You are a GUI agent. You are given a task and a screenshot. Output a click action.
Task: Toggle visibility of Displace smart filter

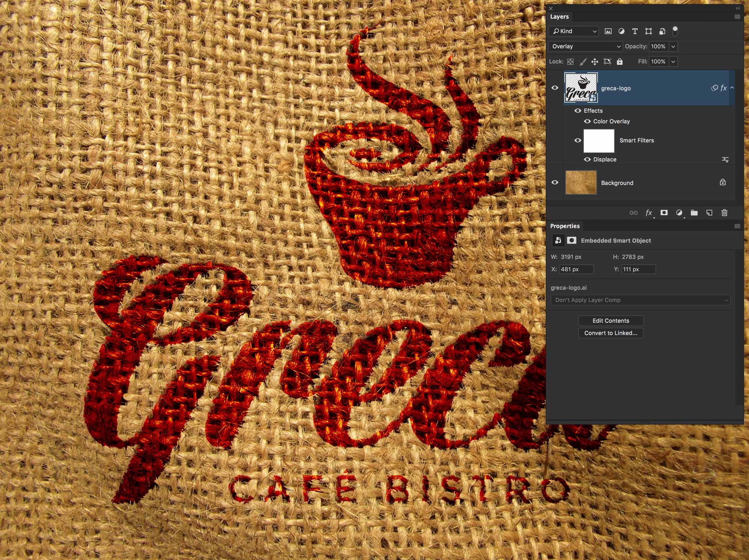coord(587,159)
